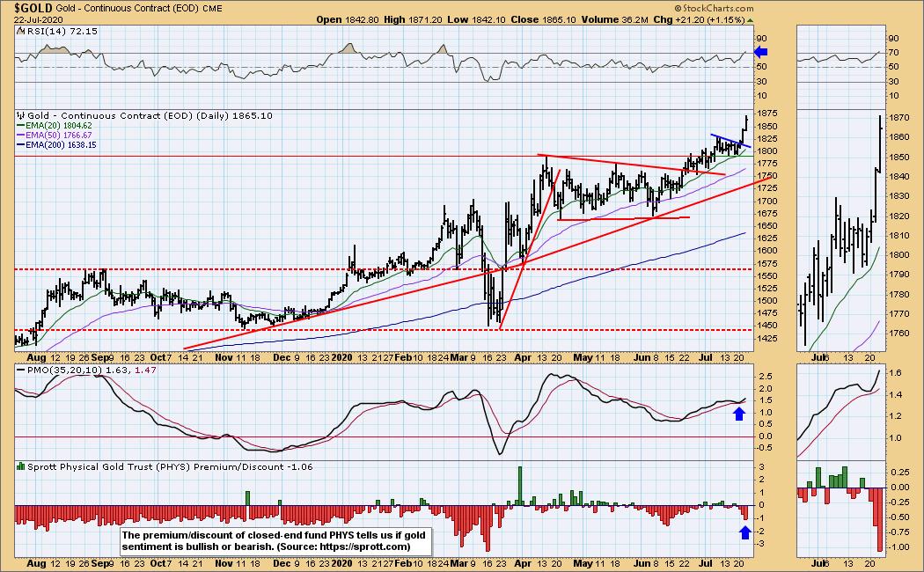This screenshot has height=572, width=924.
Task: Click the green line swatch for EMA(20)
Action: (x=20, y=126)
